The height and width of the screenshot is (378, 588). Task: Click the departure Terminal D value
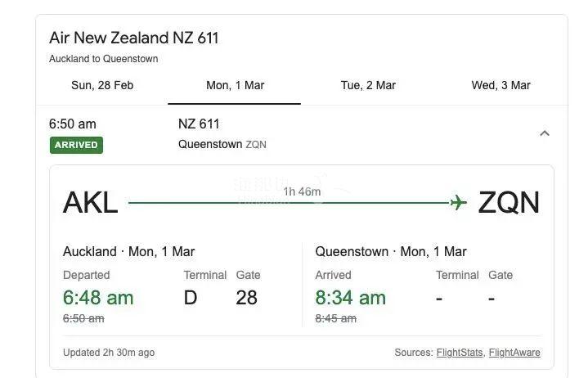pyautogui.click(x=191, y=298)
